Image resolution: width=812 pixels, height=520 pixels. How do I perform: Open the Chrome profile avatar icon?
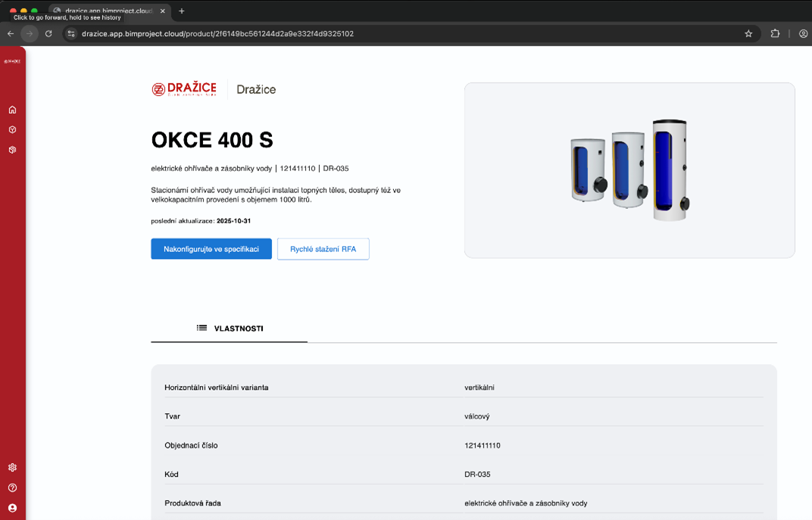pyautogui.click(x=803, y=33)
